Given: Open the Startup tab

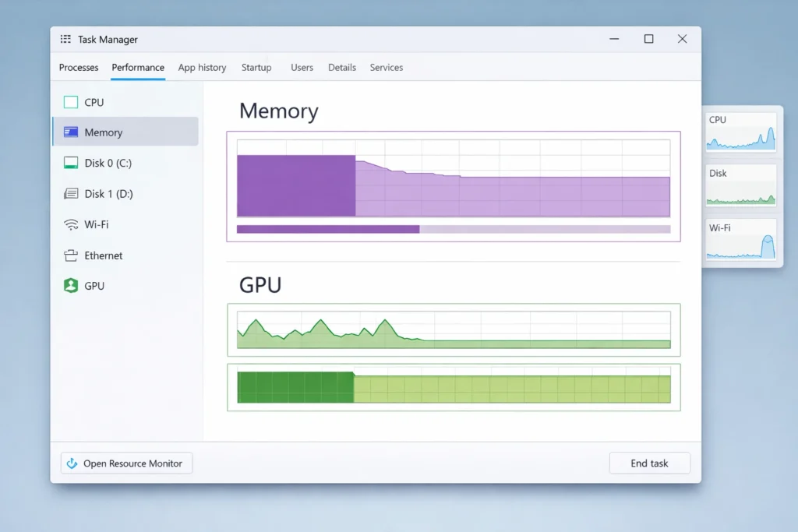Looking at the screenshot, I should (256, 68).
